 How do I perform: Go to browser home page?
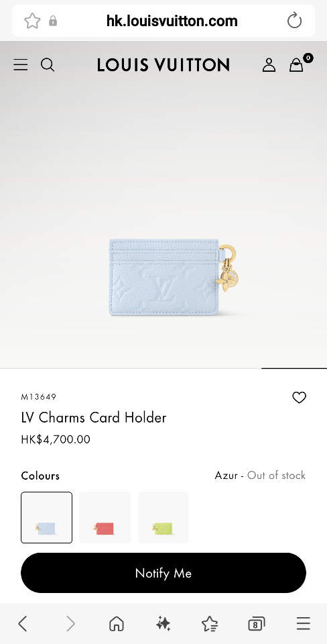pos(117,624)
